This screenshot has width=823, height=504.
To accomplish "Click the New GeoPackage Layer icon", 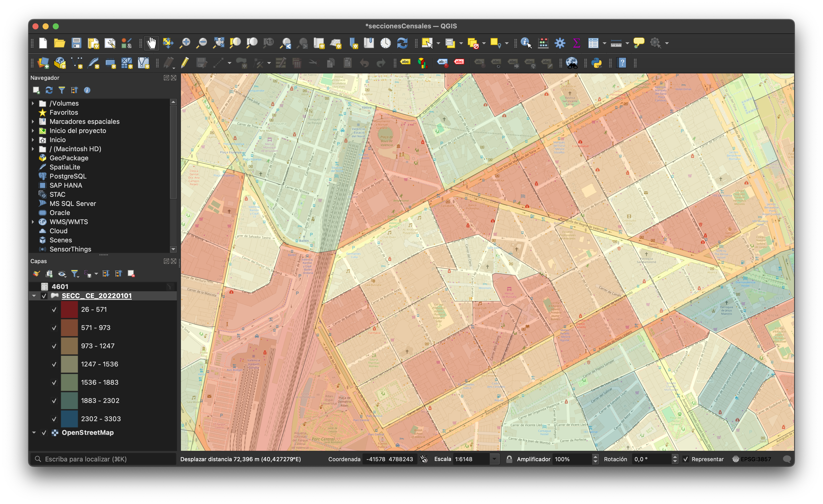I will [60, 63].
